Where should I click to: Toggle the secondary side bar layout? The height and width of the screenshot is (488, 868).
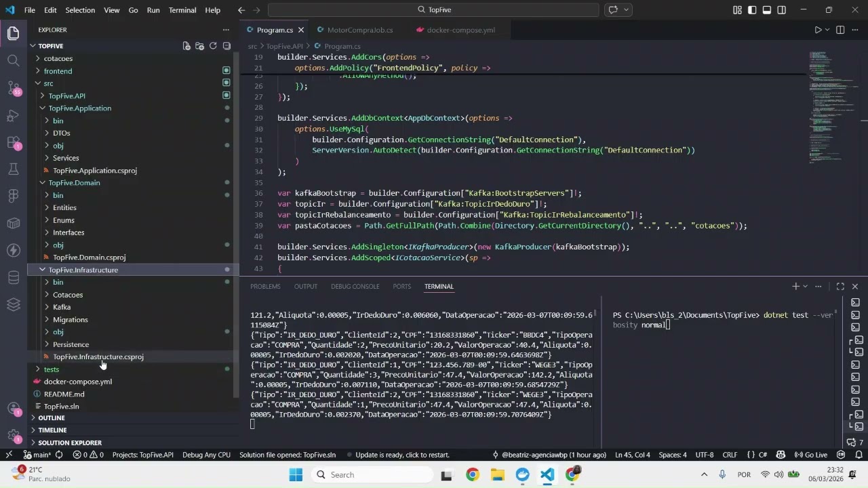tap(782, 10)
